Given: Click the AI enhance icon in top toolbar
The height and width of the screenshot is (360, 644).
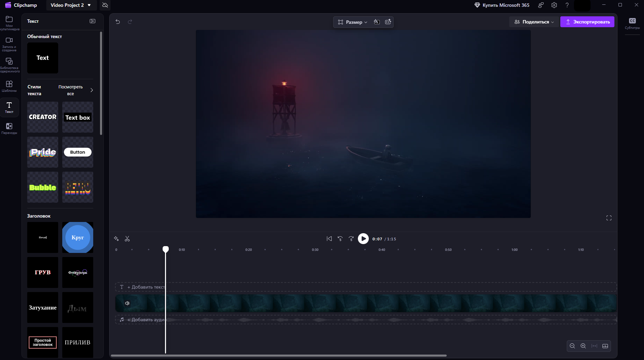Looking at the screenshot, I should (x=388, y=22).
